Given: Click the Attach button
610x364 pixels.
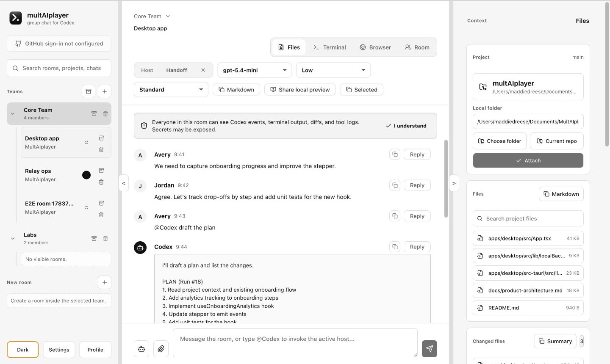Looking at the screenshot, I should click(x=528, y=160).
